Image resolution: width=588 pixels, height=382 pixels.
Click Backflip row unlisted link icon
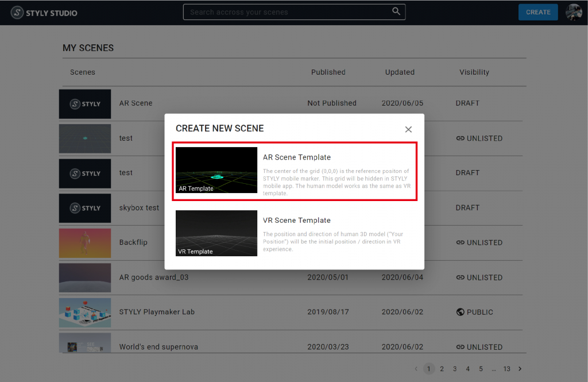460,242
